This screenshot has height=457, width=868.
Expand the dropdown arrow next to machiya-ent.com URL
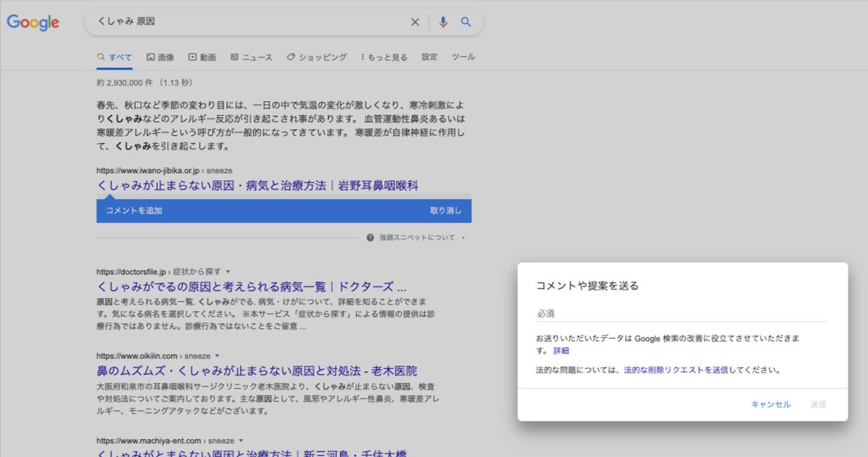pyautogui.click(x=242, y=440)
